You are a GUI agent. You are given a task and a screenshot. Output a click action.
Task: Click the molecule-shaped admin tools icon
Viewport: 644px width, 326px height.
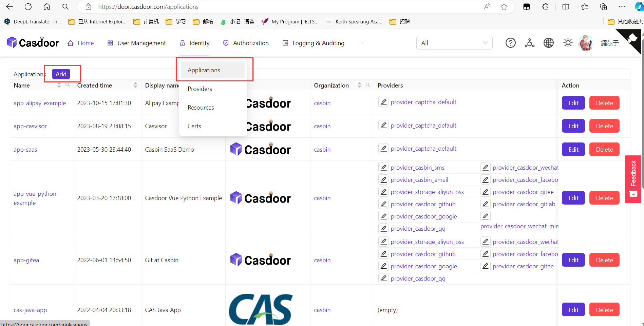pos(529,43)
